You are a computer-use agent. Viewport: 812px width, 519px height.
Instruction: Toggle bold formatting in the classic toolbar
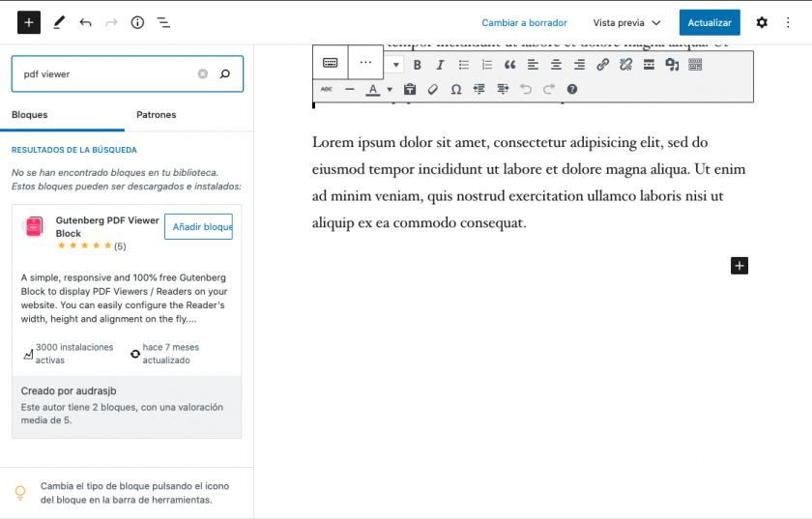click(418, 65)
